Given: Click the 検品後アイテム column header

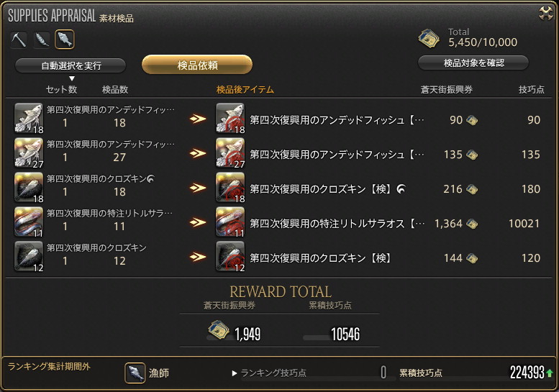Looking at the screenshot, I should (245, 90).
